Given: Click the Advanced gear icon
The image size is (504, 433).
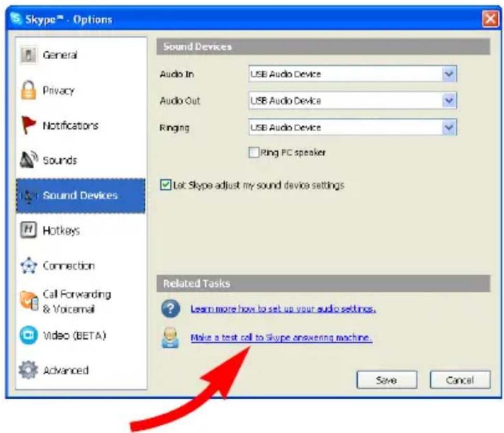Looking at the screenshot, I should [x=28, y=370].
